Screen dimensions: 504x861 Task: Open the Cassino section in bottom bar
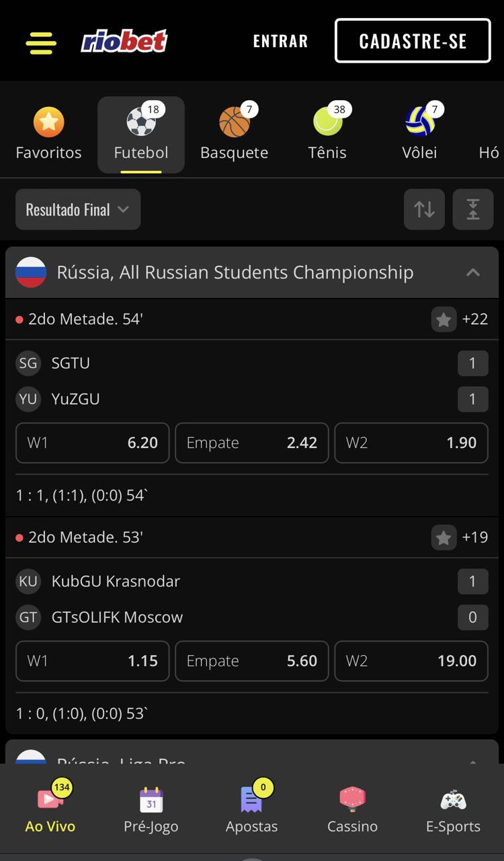click(352, 811)
